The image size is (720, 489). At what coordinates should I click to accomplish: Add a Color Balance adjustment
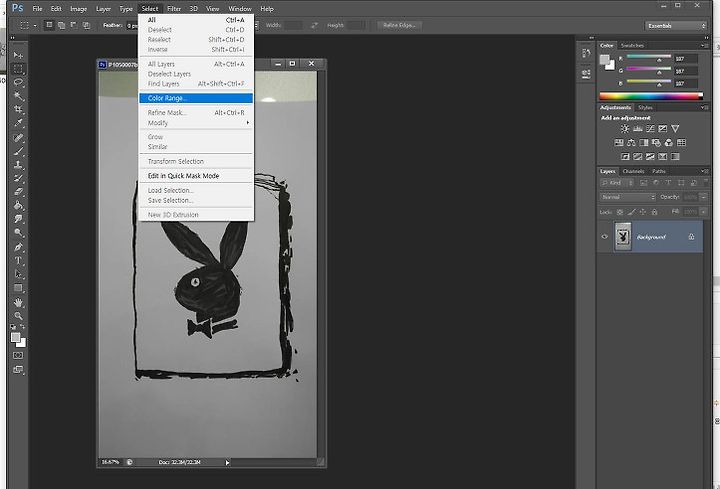pyautogui.click(x=631, y=143)
